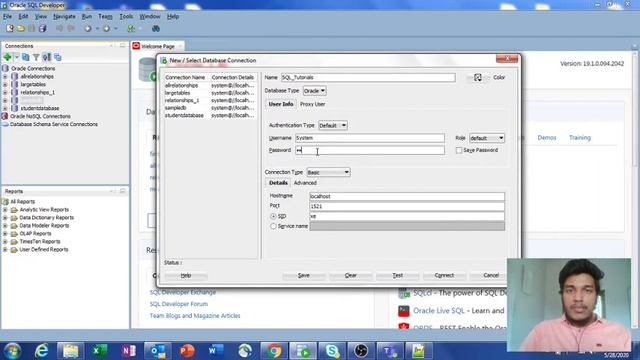
Task: Click the Test button in dialog
Action: pos(398,276)
